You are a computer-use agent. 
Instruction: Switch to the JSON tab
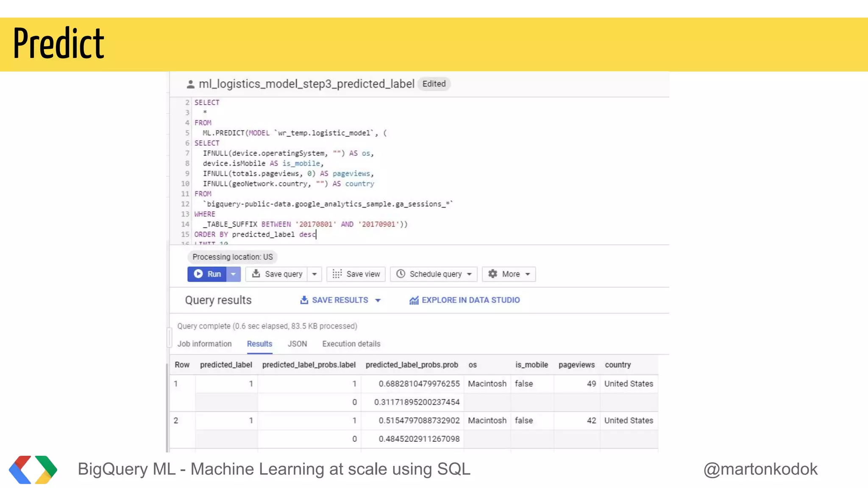coord(297,344)
